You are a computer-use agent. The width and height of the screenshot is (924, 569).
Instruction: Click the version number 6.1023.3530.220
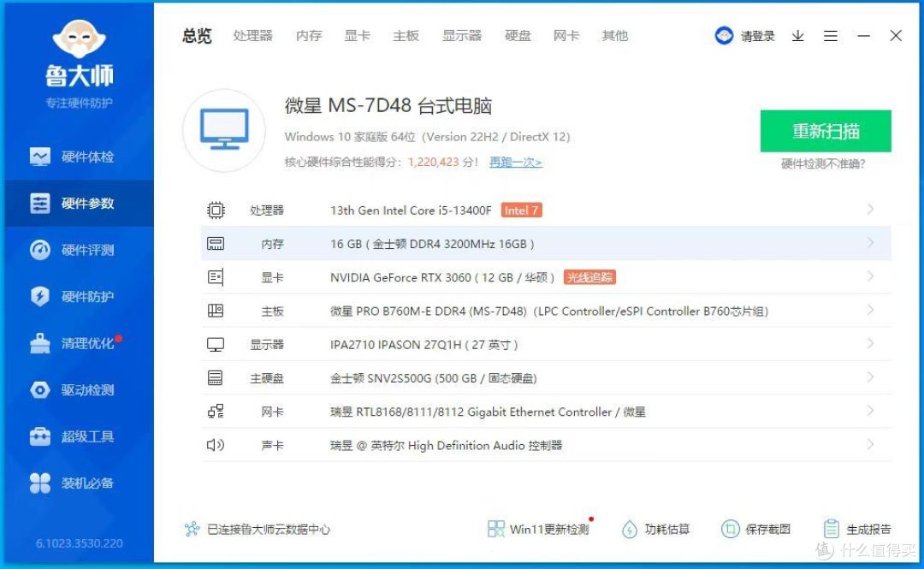coord(80,543)
